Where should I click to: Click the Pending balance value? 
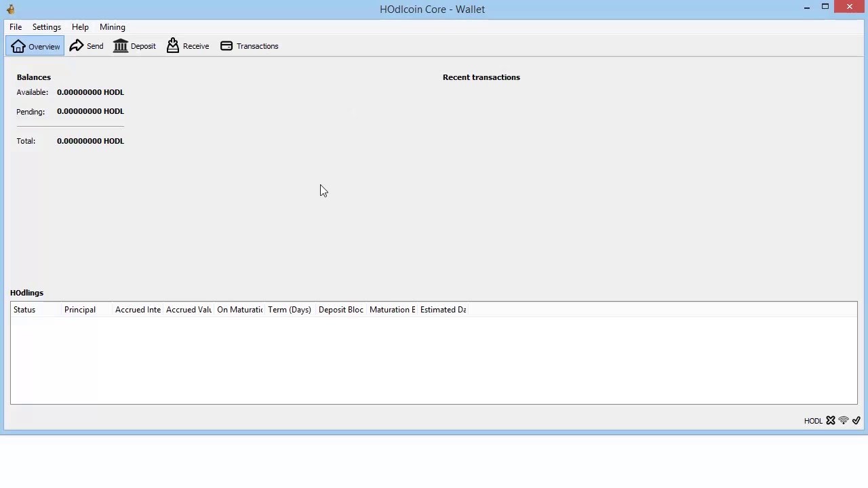click(90, 111)
